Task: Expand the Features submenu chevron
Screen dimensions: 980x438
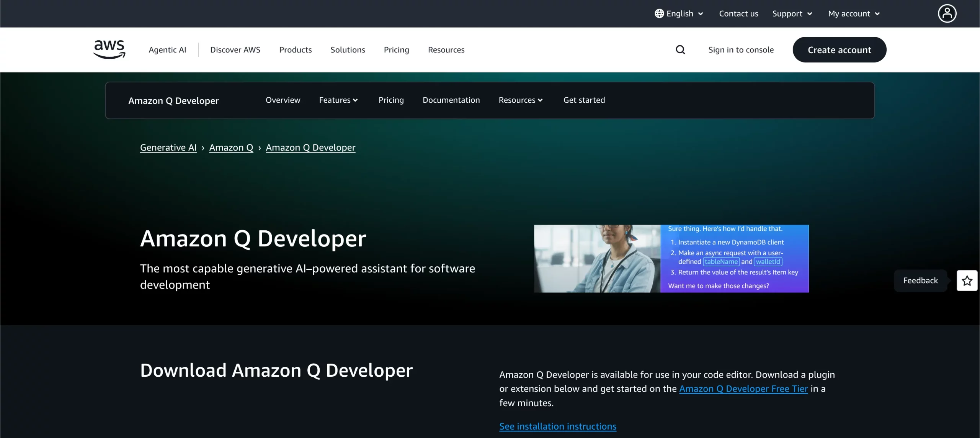Action: (355, 100)
